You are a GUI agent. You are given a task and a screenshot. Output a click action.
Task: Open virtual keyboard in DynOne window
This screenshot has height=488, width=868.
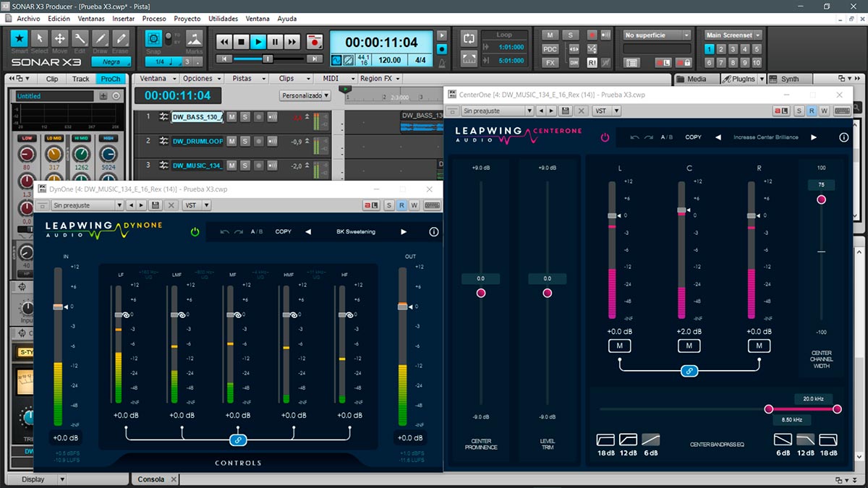click(x=433, y=205)
